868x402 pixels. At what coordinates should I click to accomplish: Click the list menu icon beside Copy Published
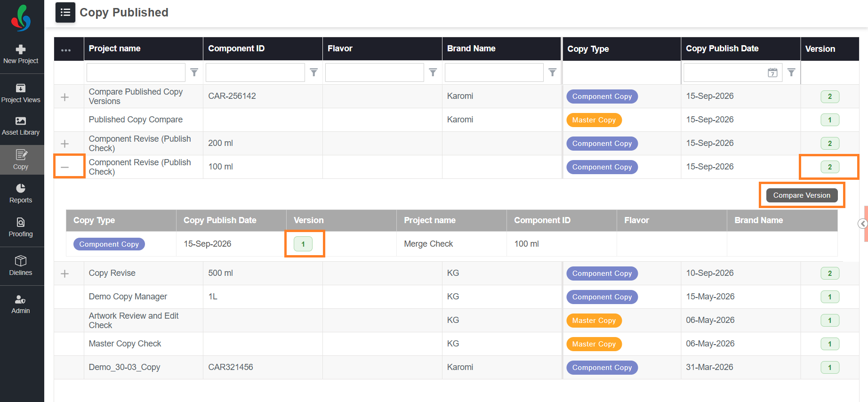coord(65,13)
